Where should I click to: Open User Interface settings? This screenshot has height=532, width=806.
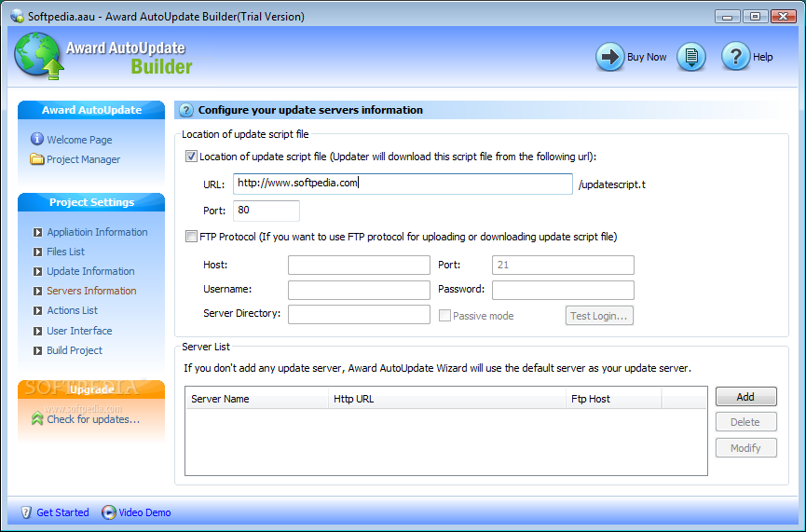click(x=79, y=331)
